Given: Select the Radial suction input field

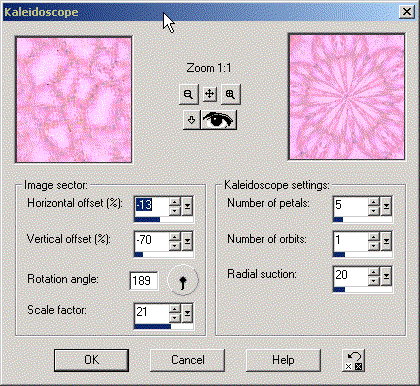Looking at the screenshot, I should click(351, 276).
